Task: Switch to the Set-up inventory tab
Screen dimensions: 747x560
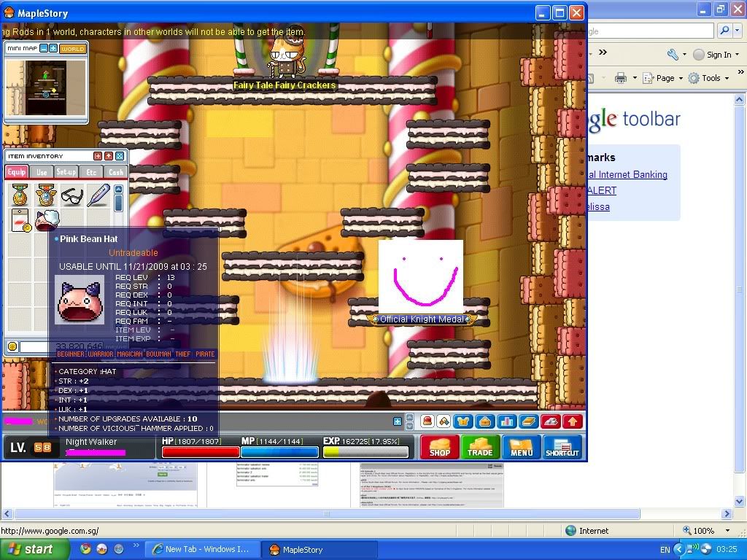Action: click(66, 172)
